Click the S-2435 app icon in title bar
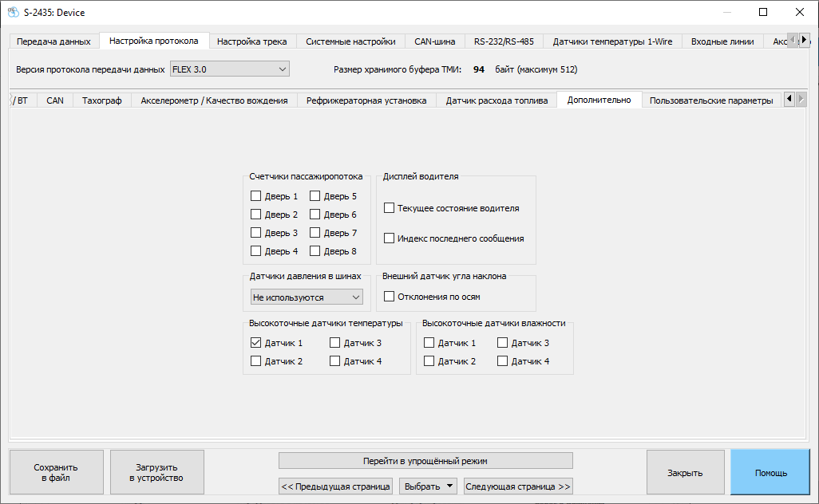819x504 pixels. [13, 12]
